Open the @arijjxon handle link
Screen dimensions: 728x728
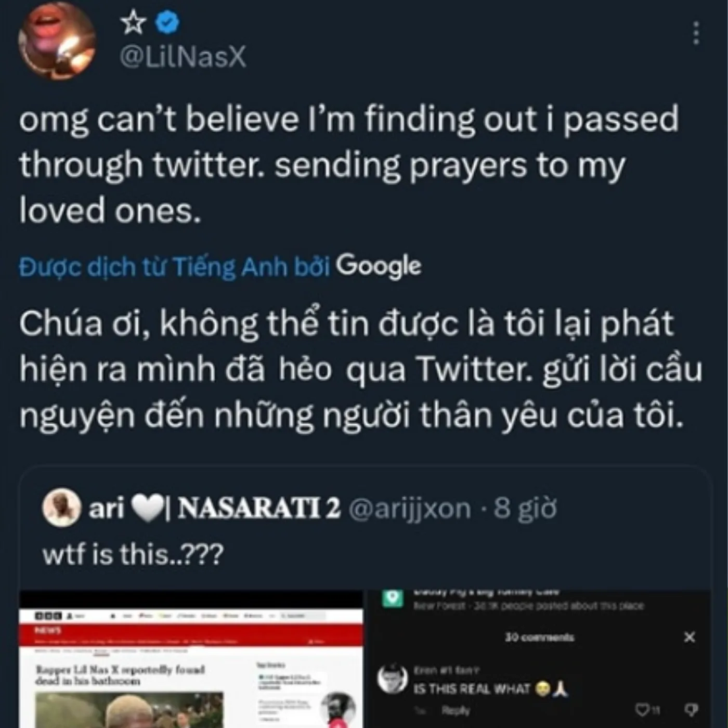409,509
